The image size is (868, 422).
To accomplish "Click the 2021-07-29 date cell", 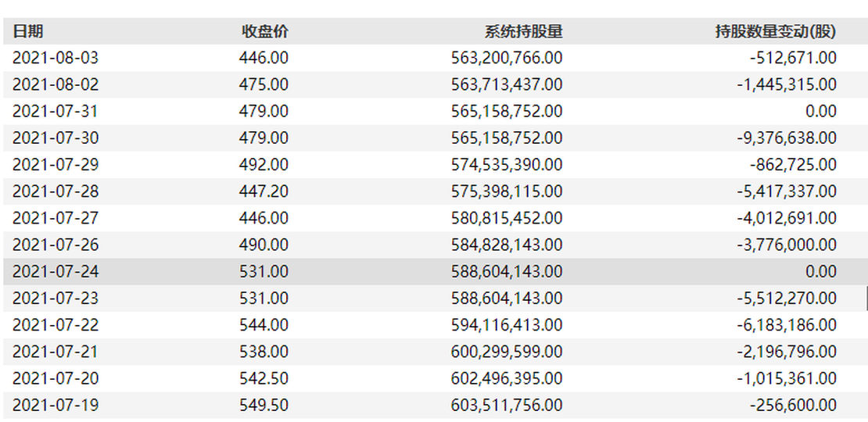I will click(56, 165).
